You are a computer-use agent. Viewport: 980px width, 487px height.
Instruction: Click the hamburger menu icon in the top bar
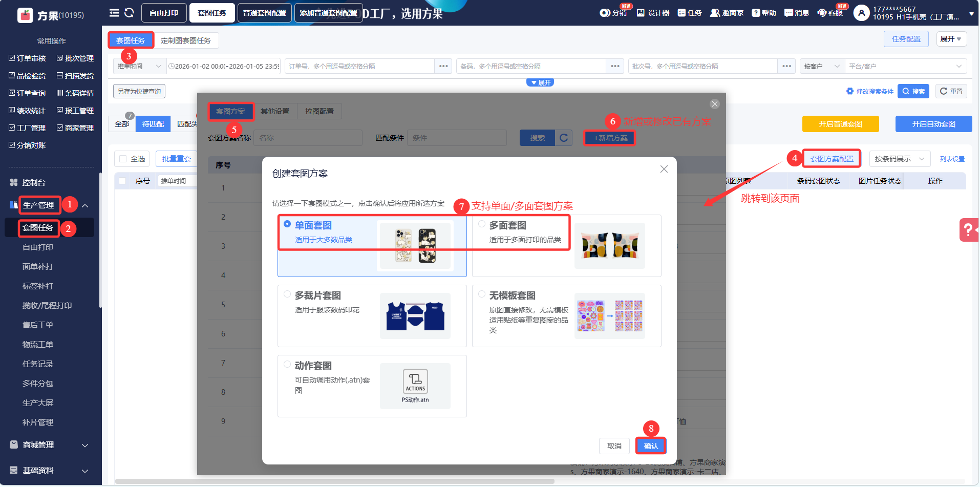pos(114,13)
